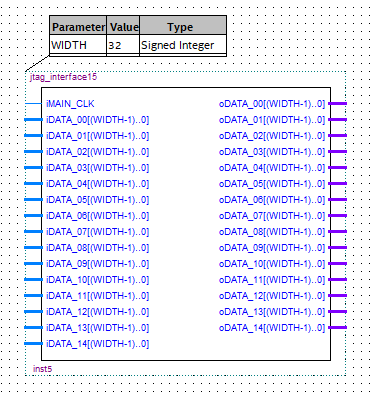Click the thin iMAIN_CLK input wire stub

(33, 104)
